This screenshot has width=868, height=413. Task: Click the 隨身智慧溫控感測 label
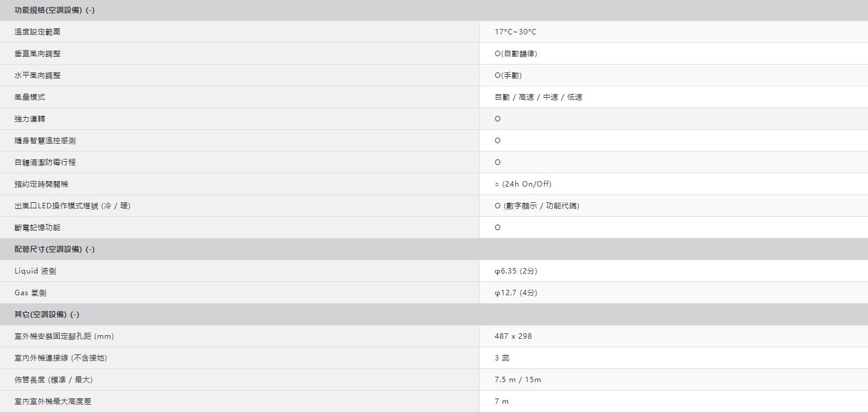pos(45,141)
